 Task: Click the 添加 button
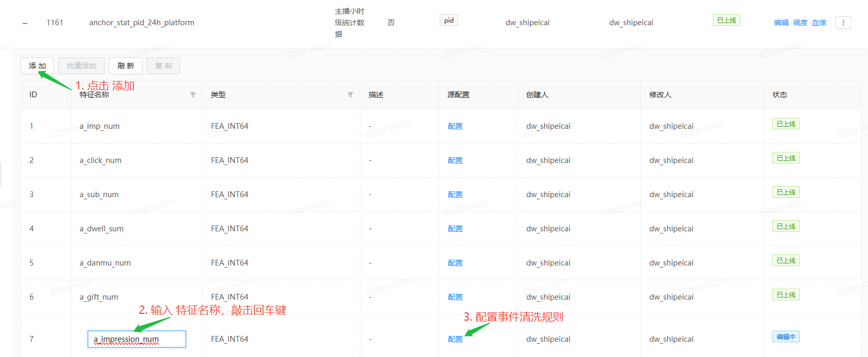[37, 66]
